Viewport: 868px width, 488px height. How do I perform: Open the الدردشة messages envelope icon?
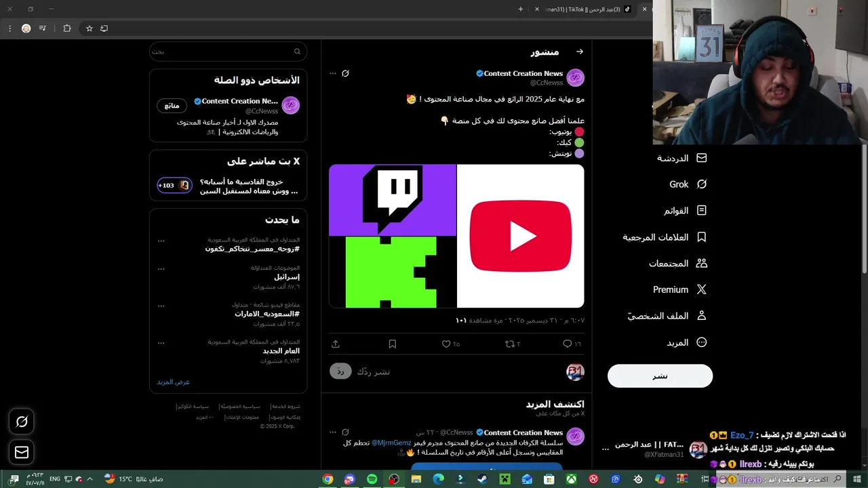702,158
